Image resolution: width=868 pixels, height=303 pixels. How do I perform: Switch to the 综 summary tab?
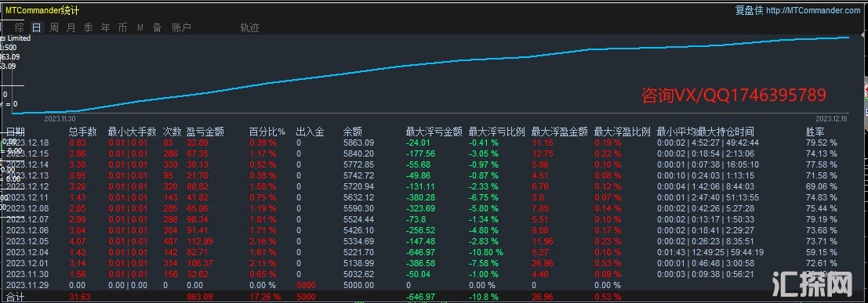click(x=20, y=27)
